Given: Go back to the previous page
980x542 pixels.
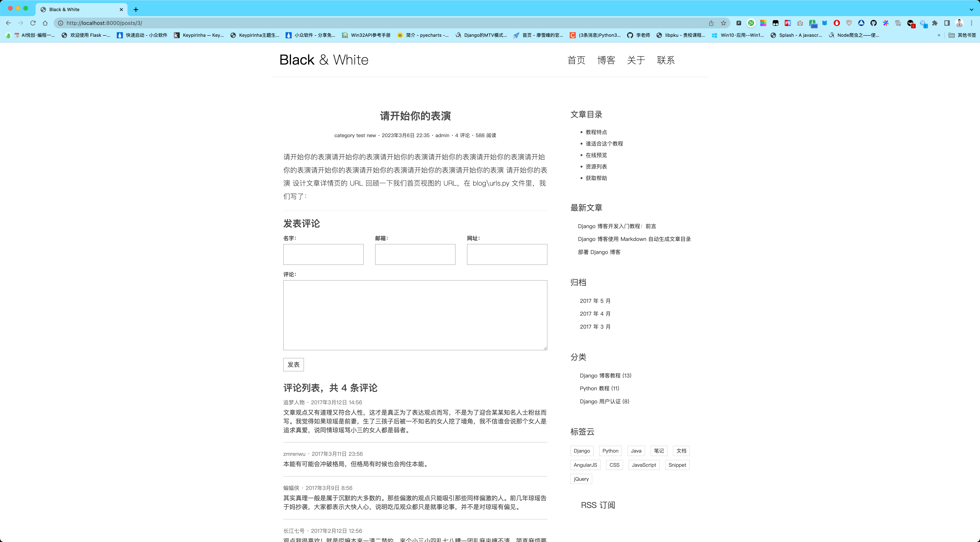Looking at the screenshot, I should pyautogui.click(x=8, y=23).
